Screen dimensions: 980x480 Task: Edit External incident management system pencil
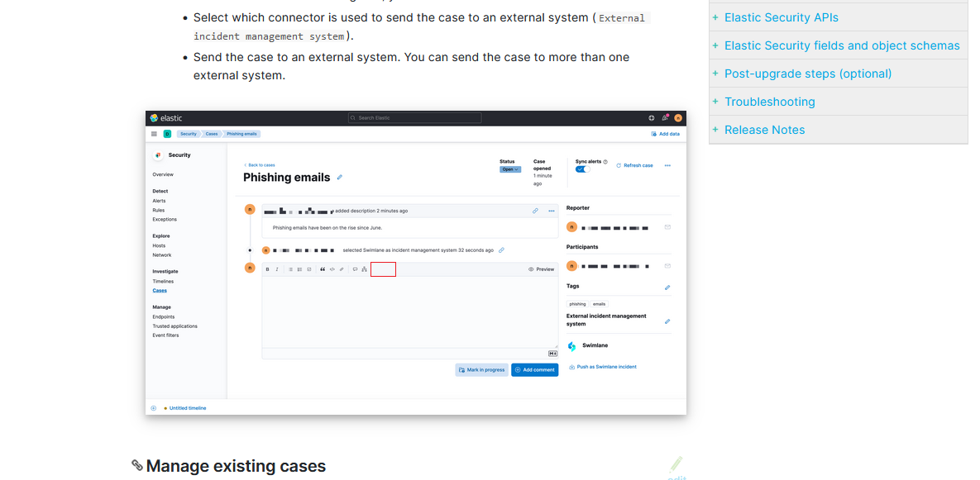[667, 321]
